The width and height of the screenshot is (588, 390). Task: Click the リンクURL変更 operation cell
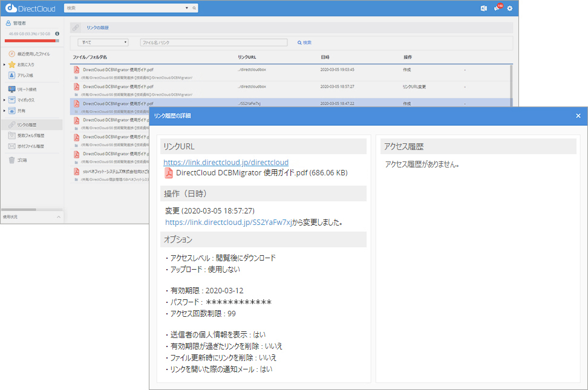pyautogui.click(x=414, y=86)
